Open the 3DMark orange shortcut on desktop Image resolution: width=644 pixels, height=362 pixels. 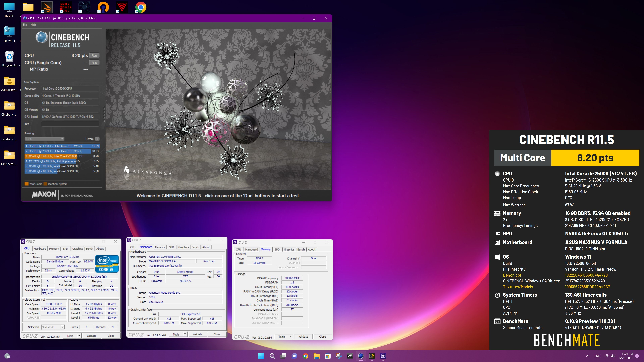coord(47,7)
